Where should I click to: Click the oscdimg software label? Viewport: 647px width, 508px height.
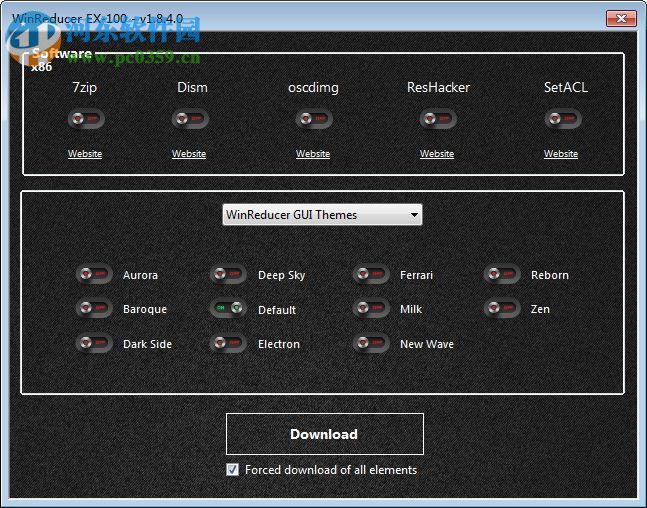(313, 88)
